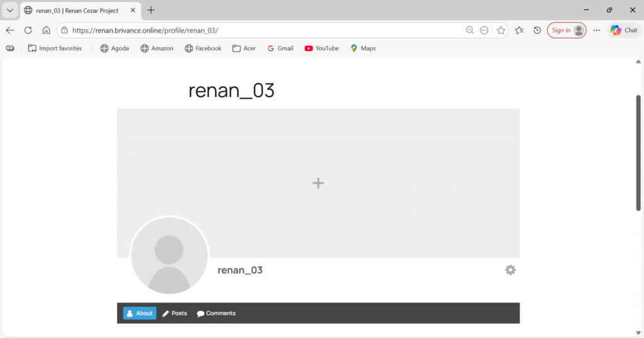Click the Sign in button
Viewport: 644px width, 338px height.
click(x=566, y=30)
